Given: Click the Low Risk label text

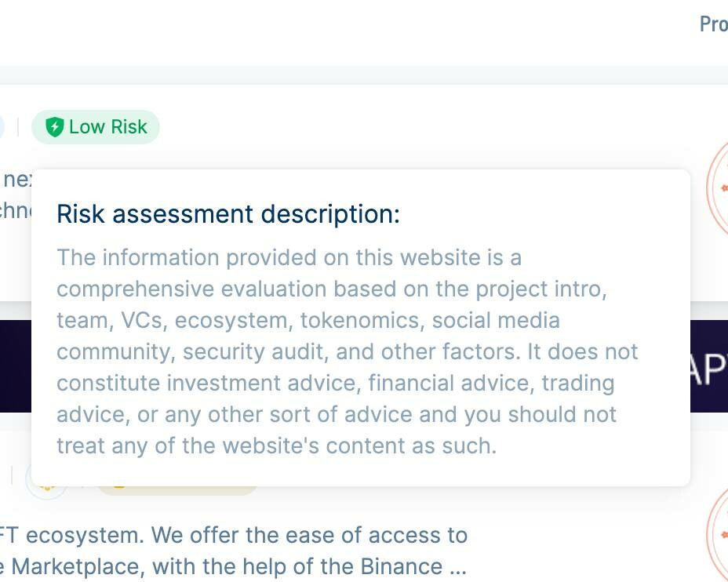Looking at the screenshot, I should point(107,127).
